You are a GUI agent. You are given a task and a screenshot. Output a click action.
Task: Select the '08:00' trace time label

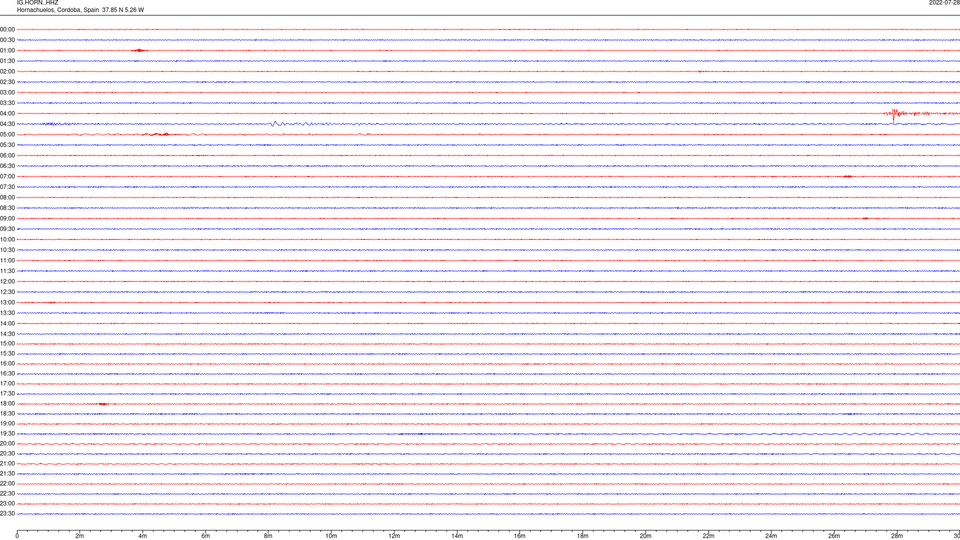pyautogui.click(x=7, y=198)
